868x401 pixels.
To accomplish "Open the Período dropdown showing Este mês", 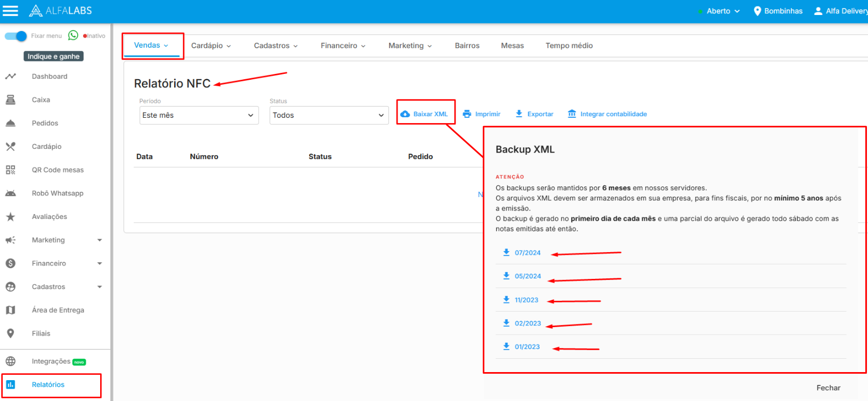I will click(x=199, y=115).
